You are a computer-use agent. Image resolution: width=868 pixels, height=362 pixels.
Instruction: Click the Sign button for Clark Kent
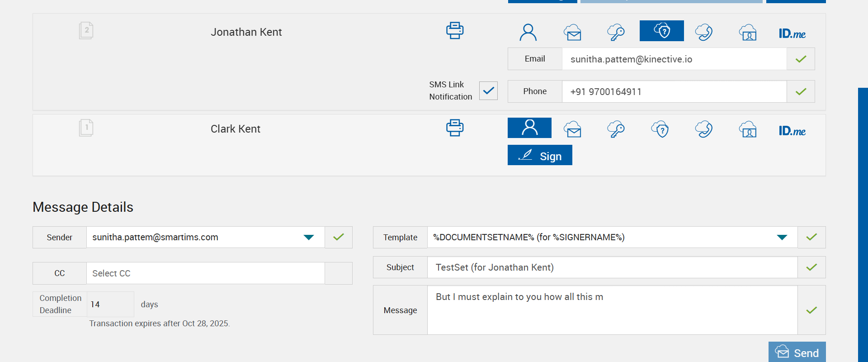(x=540, y=155)
